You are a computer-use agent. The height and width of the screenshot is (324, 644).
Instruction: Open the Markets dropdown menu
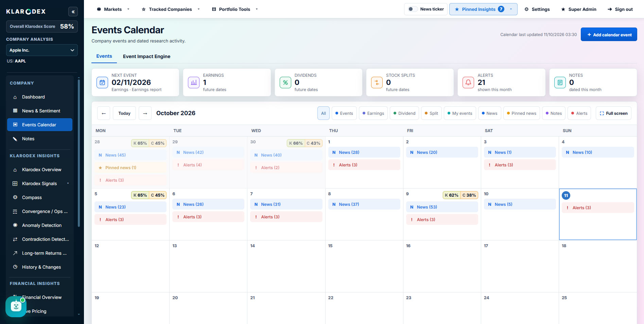coord(113,9)
